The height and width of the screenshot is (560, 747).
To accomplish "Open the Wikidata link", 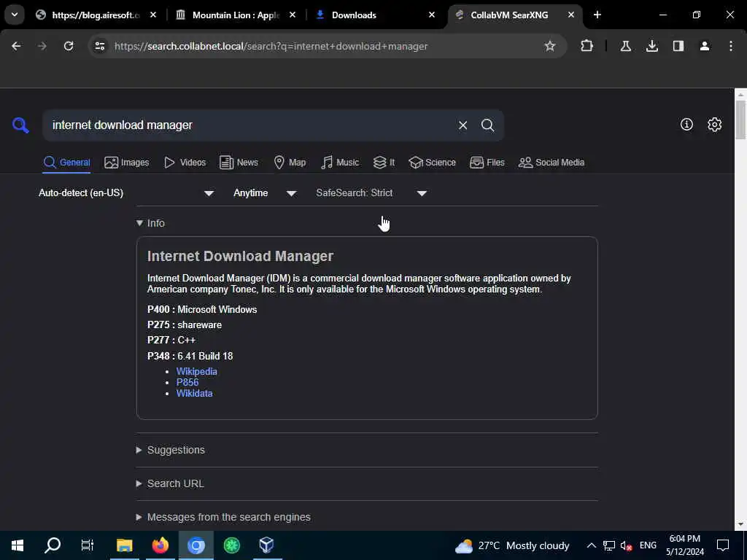I will click(x=194, y=393).
